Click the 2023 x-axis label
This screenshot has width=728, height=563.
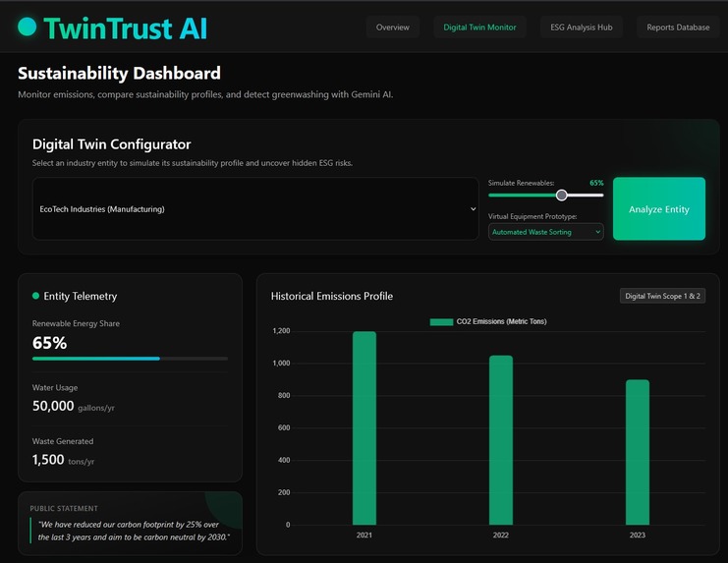638,535
